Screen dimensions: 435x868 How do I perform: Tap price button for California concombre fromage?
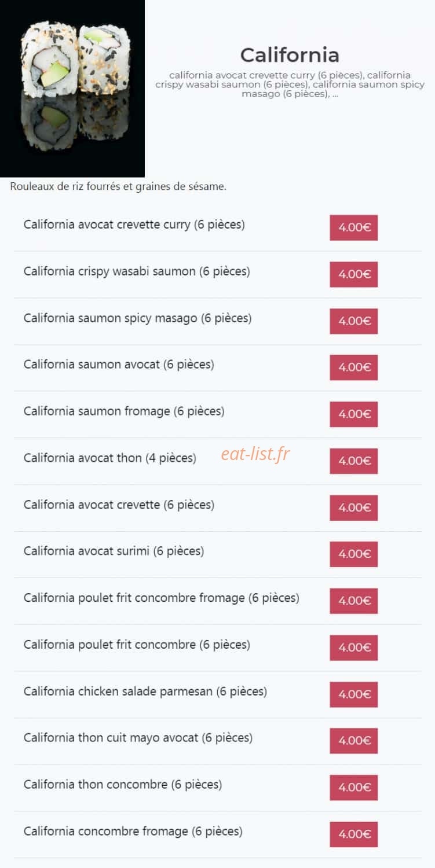(x=354, y=834)
